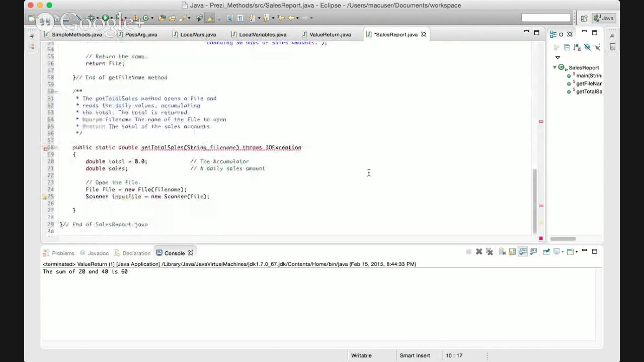Close the Console view tab

tap(191, 253)
